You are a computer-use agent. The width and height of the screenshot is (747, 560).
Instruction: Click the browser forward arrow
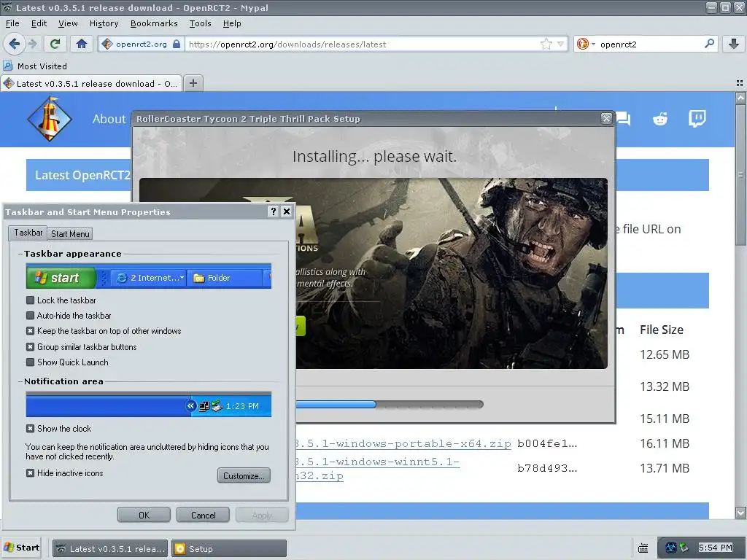click(x=33, y=44)
